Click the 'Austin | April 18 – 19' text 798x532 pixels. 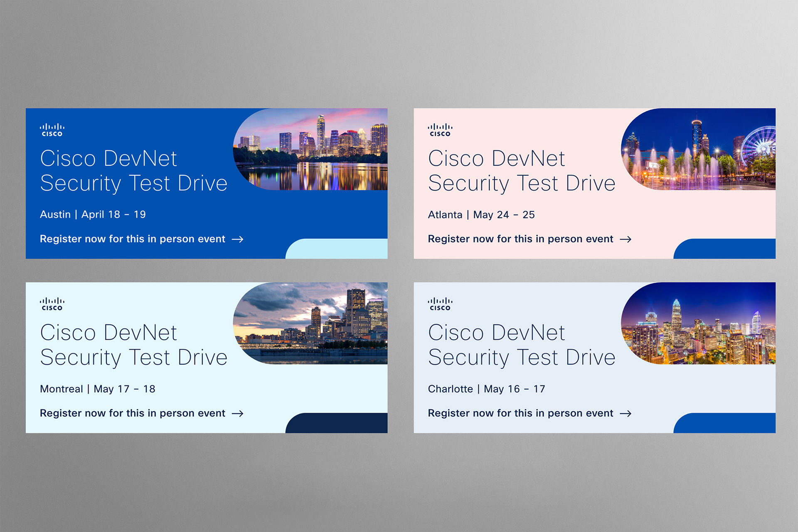click(x=93, y=214)
